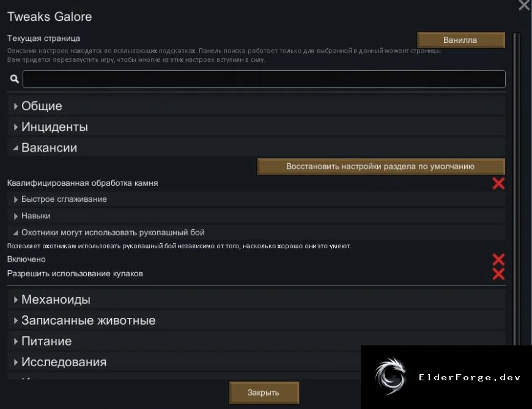This screenshot has height=409, width=532.
Task: Collapse the Вакансии section
Action: point(256,147)
